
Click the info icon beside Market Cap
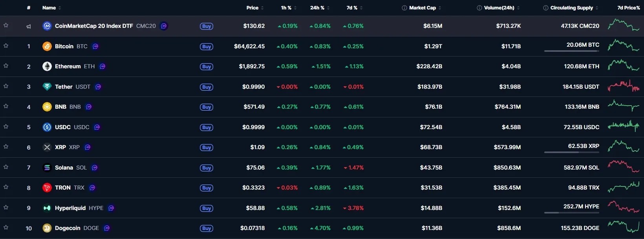pos(404,8)
